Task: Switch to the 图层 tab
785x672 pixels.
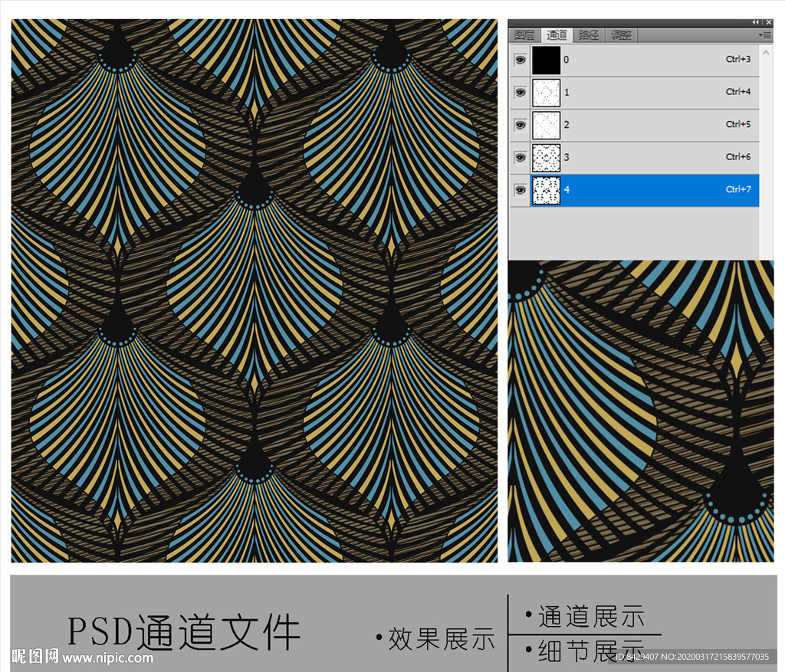Action: coord(524,35)
